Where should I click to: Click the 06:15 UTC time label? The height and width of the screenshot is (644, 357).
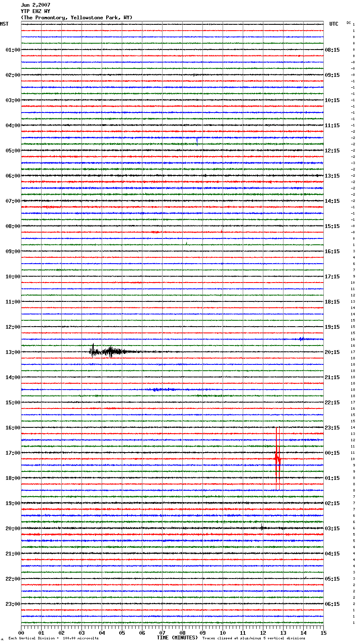(x=332, y=604)
